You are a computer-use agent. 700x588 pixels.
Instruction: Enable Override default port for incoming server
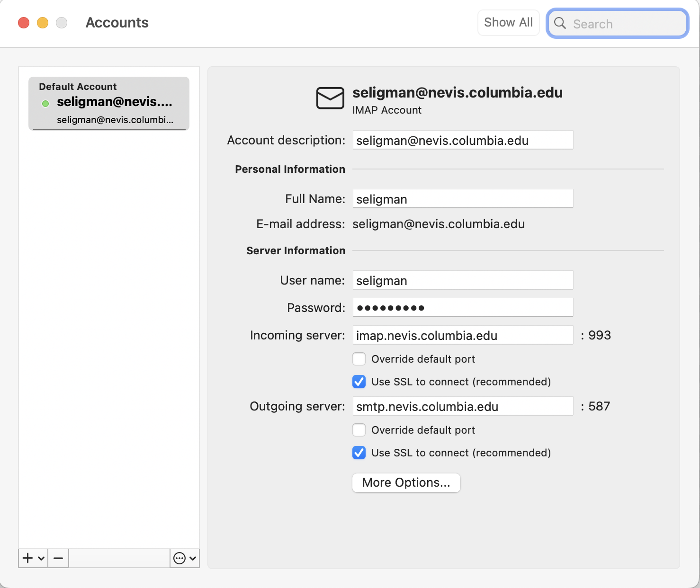(359, 359)
